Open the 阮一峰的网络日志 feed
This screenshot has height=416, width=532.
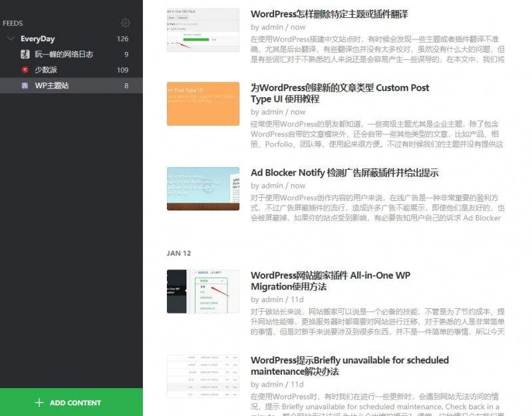pyautogui.click(x=64, y=55)
